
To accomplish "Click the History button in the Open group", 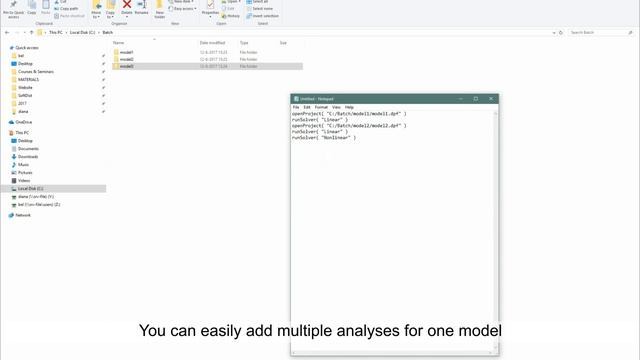I will 231,16.
